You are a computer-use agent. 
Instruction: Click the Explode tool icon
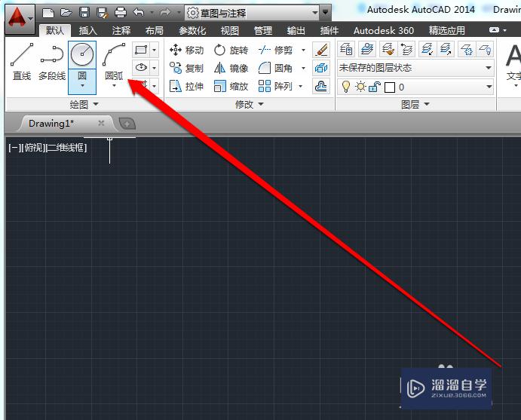[321, 68]
